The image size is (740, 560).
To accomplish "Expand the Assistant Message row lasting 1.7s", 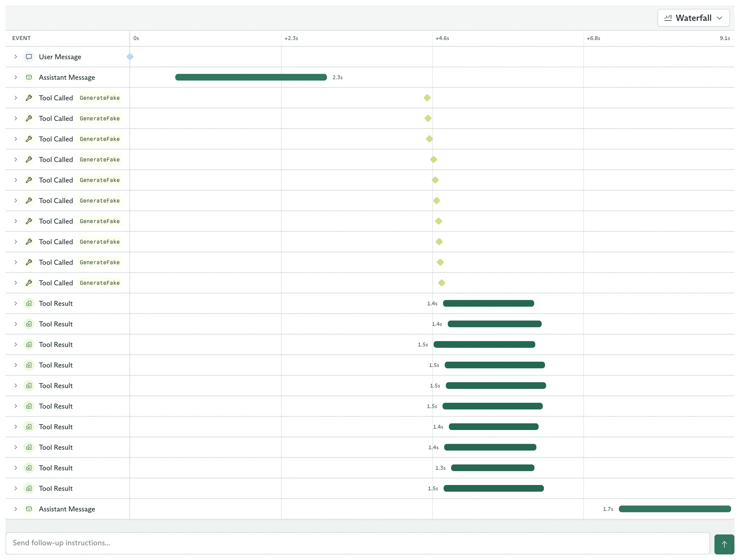I will coord(16,509).
